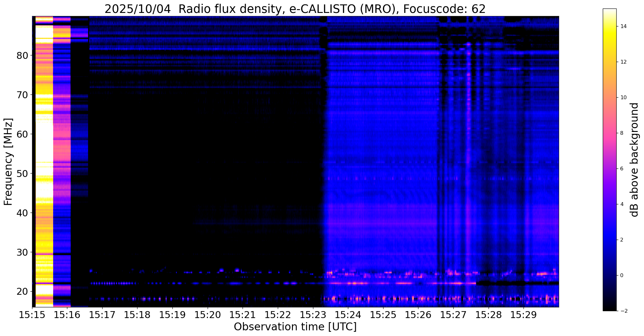The height and width of the screenshot is (336, 644).
Task: Click the 15:26 time tick label
Action: coord(418,314)
